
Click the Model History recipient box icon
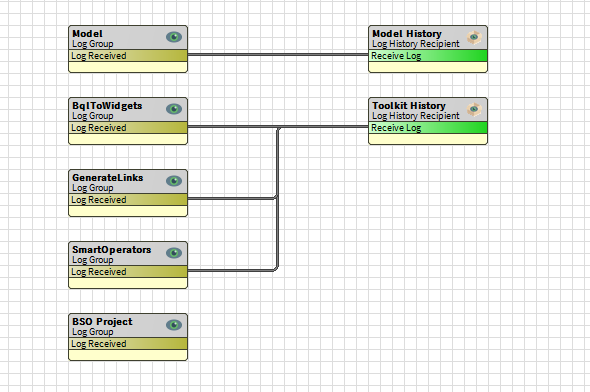474,37
